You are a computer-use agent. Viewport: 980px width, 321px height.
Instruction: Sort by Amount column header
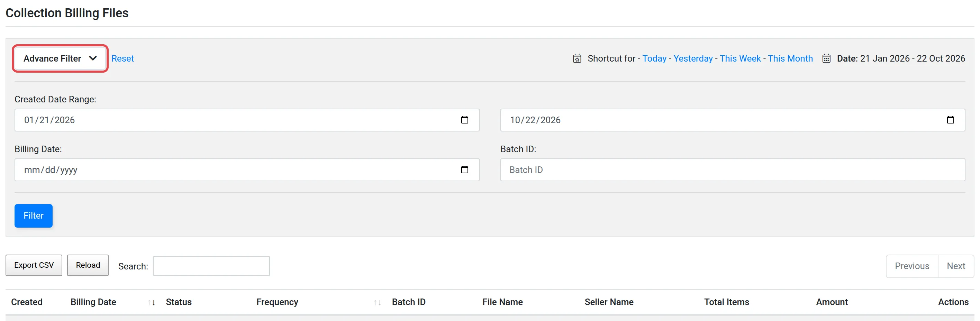[832, 302]
